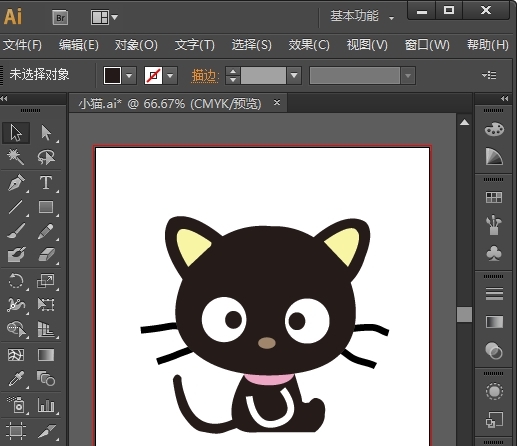Select the Warp tool
The width and height of the screenshot is (517, 446).
16,305
